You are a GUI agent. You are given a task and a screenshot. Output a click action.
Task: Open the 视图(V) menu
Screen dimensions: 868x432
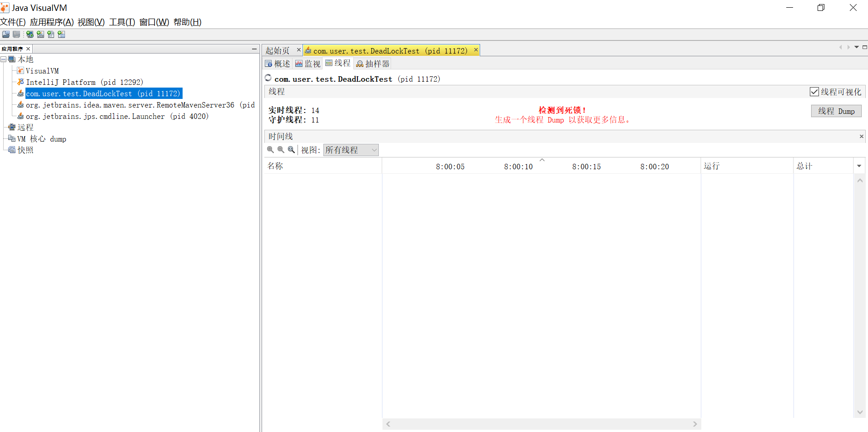[91, 22]
